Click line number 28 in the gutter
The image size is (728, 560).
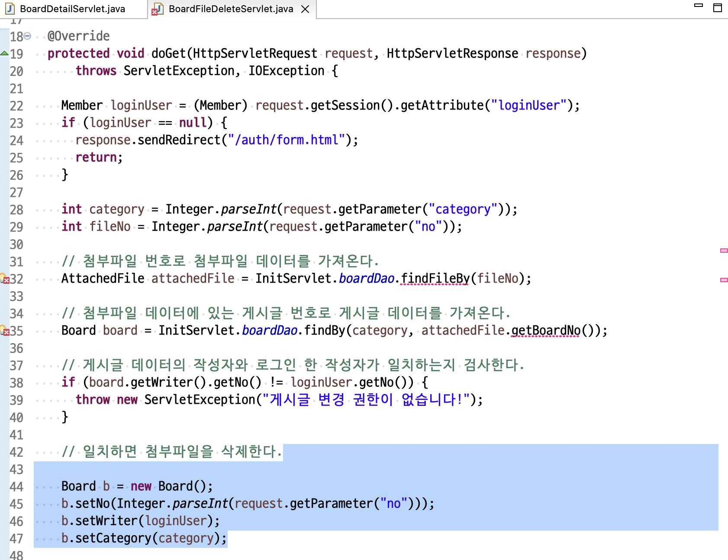(16, 210)
